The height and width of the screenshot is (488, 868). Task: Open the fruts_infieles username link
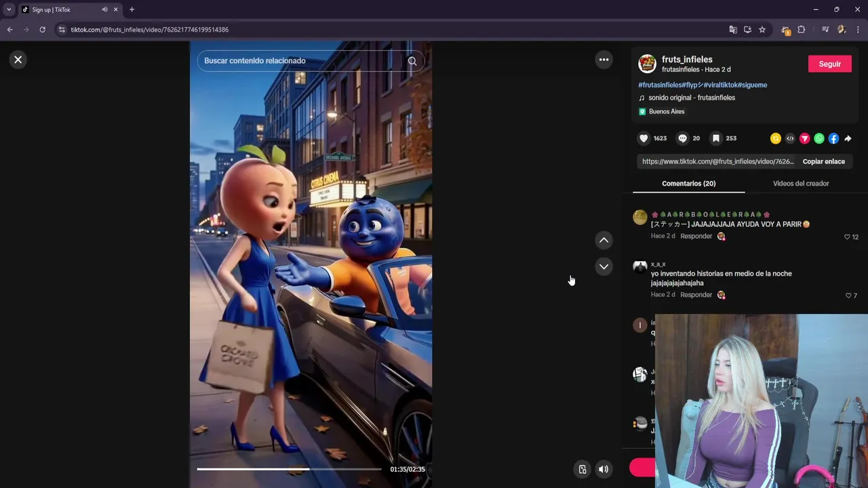click(687, 60)
